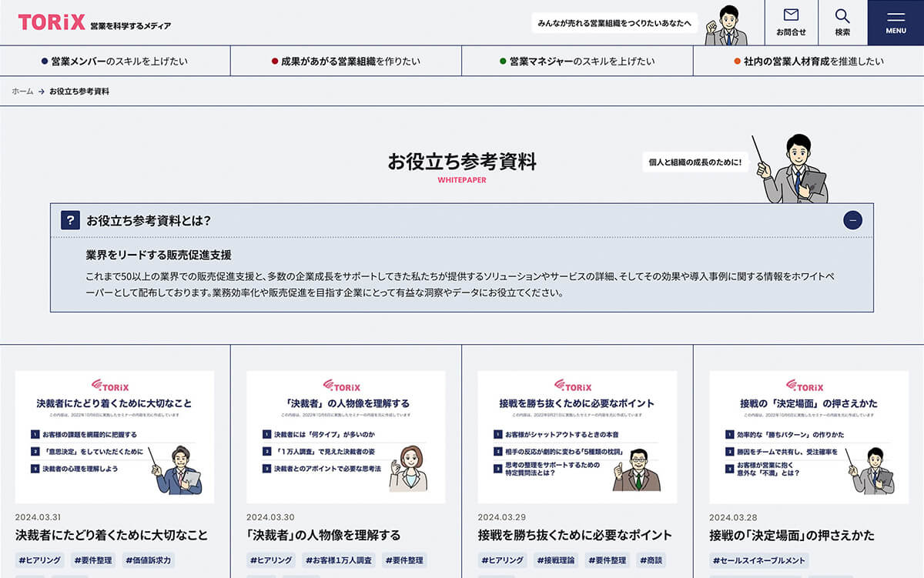The width and height of the screenshot is (924, 578).
Task: Open 決裁者にたどり着くために大切なこと whitepaper thumbnail
Action: pyautogui.click(x=115, y=436)
